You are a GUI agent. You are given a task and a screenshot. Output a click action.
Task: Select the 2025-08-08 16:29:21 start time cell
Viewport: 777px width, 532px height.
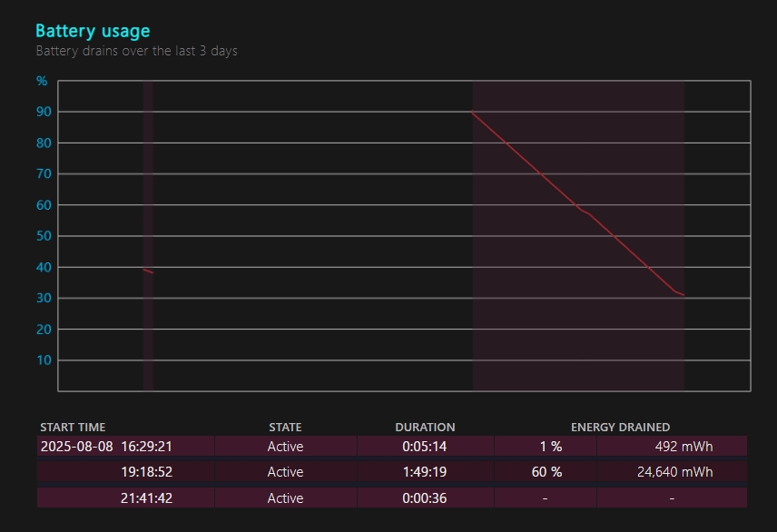106,447
